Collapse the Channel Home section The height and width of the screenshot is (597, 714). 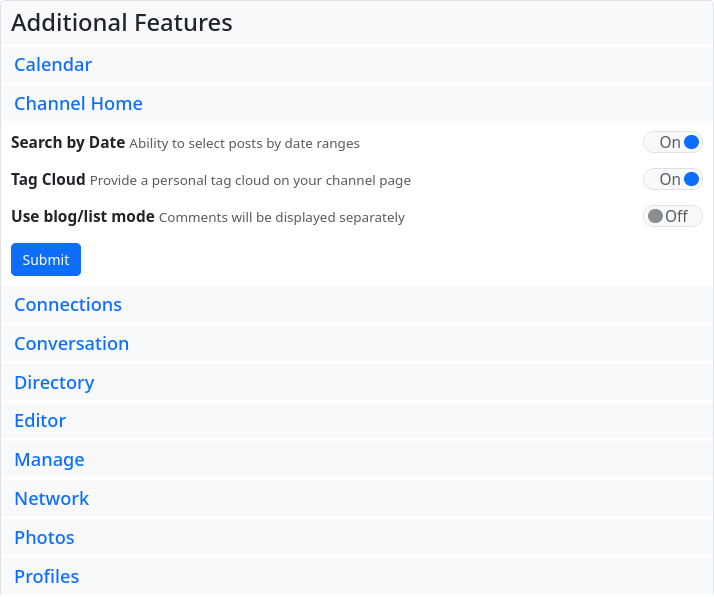pyautogui.click(x=78, y=104)
